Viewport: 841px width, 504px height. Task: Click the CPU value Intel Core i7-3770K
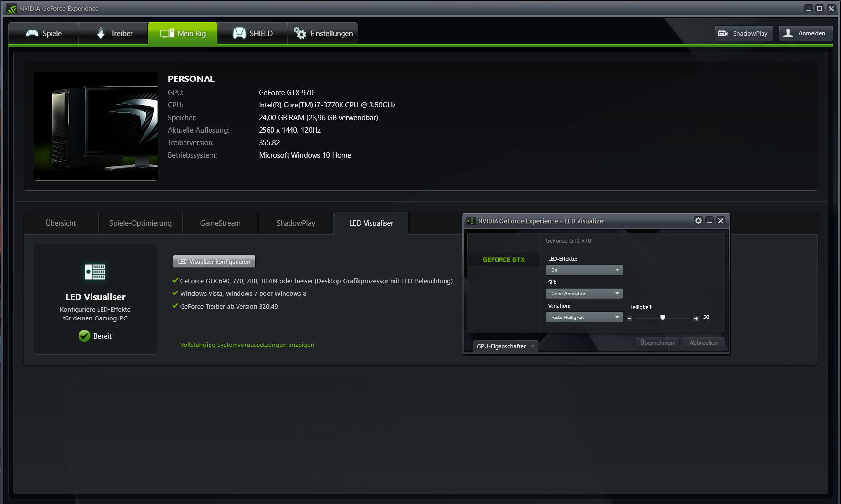coord(327,105)
